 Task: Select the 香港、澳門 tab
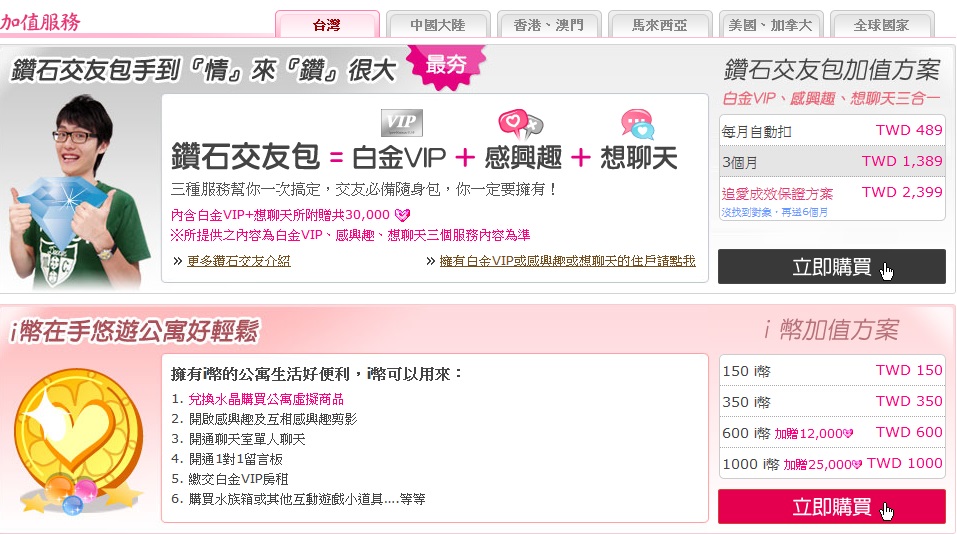tap(549, 25)
